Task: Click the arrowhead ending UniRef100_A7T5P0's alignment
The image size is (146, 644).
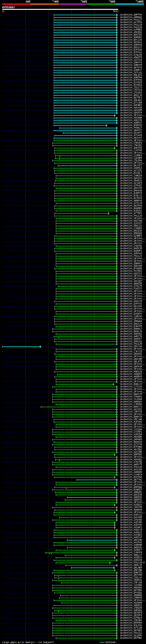Action: [109, 214]
